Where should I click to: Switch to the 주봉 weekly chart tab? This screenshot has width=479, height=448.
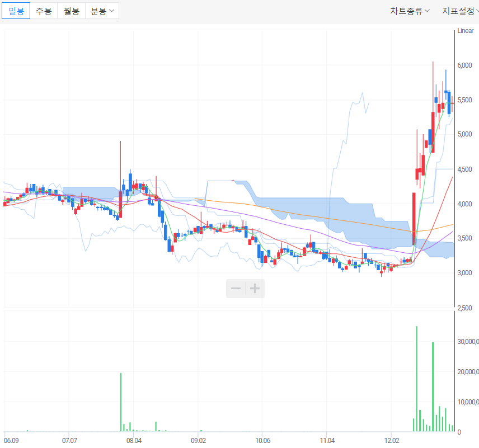click(44, 11)
